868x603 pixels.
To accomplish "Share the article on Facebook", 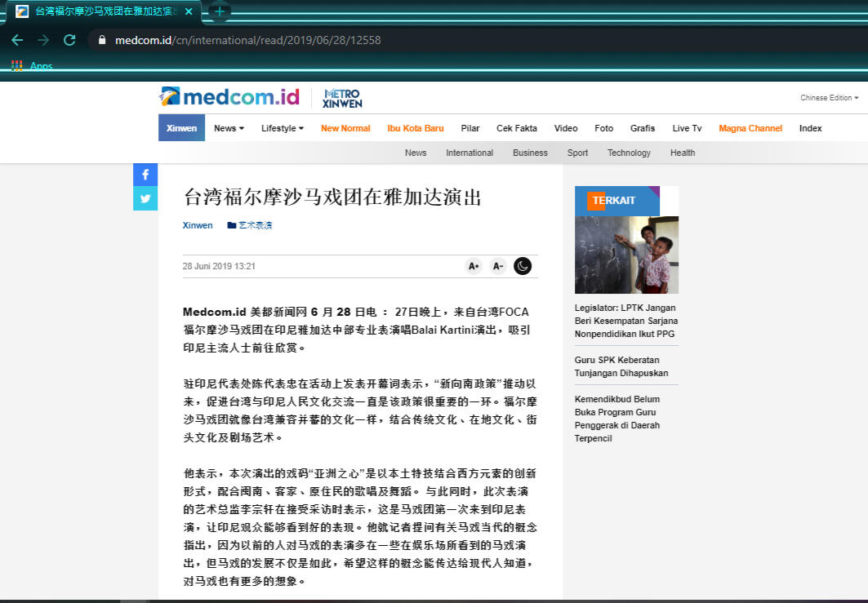I will (145, 175).
